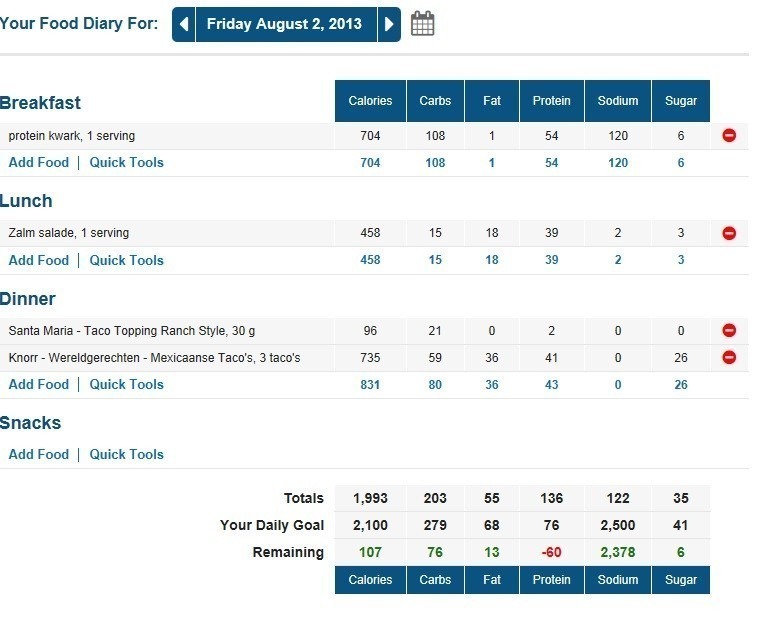Remove Santa Maria Taco Topping entry
The image size is (761, 623).
pos(729,330)
